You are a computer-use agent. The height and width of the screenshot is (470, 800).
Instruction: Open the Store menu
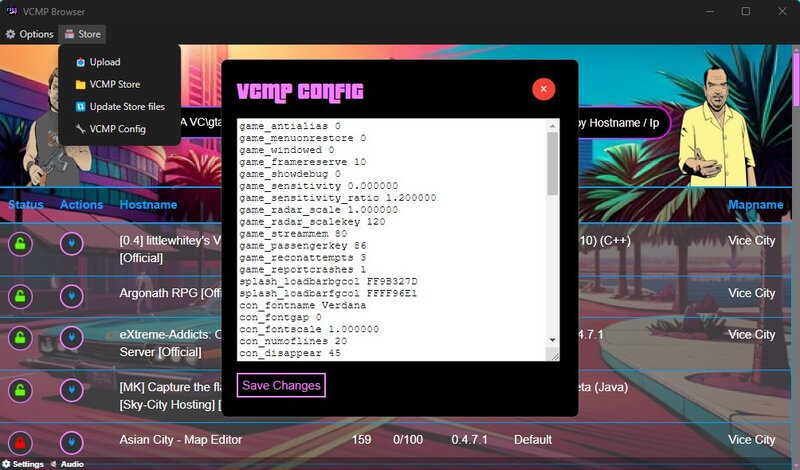point(82,34)
